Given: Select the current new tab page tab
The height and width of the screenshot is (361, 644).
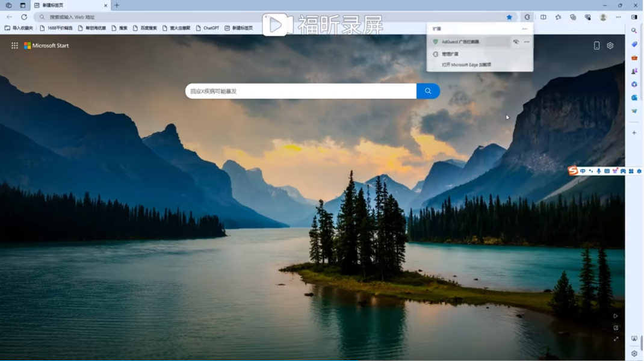Looking at the screenshot, I should coord(70,5).
